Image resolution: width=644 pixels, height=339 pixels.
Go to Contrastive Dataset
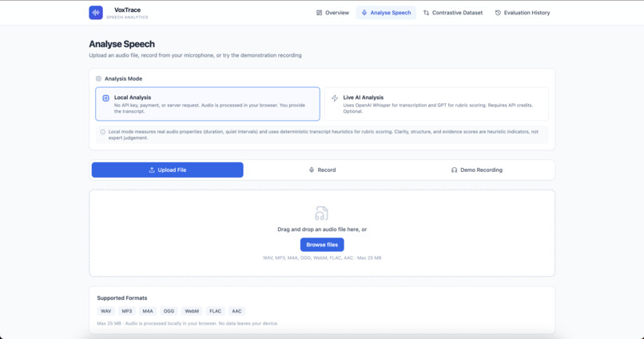(x=453, y=13)
